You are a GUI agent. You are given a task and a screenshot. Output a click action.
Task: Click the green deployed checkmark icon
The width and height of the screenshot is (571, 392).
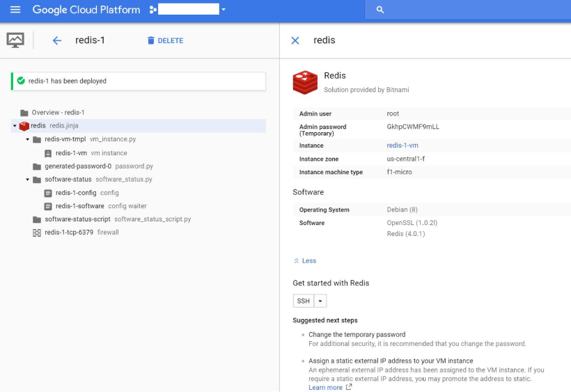pyautogui.click(x=21, y=81)
